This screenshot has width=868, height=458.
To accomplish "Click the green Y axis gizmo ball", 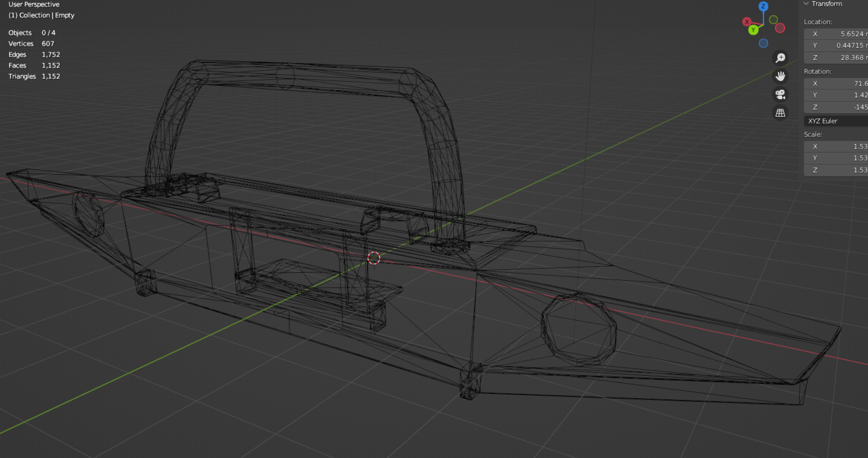I will (x=753, y=30).
